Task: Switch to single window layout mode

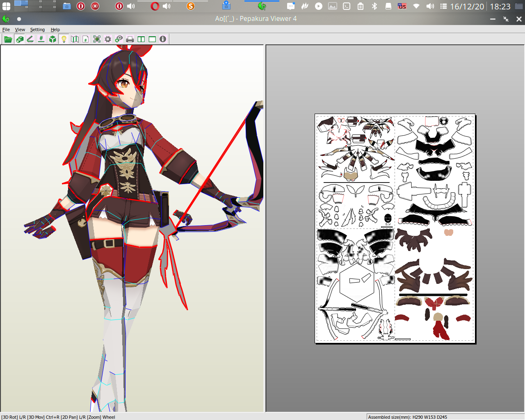Action: coord(152,39)
